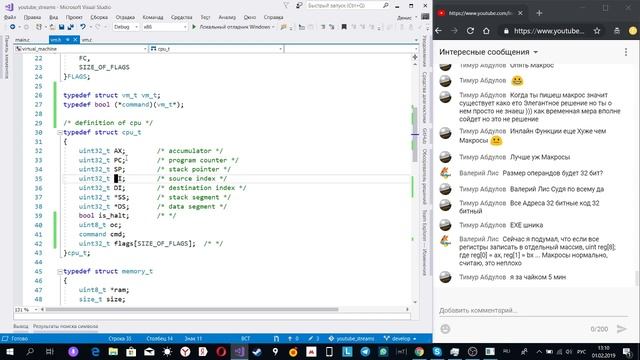Open the Сборка menu
This screenshot has height=360, width=640.
99,17
